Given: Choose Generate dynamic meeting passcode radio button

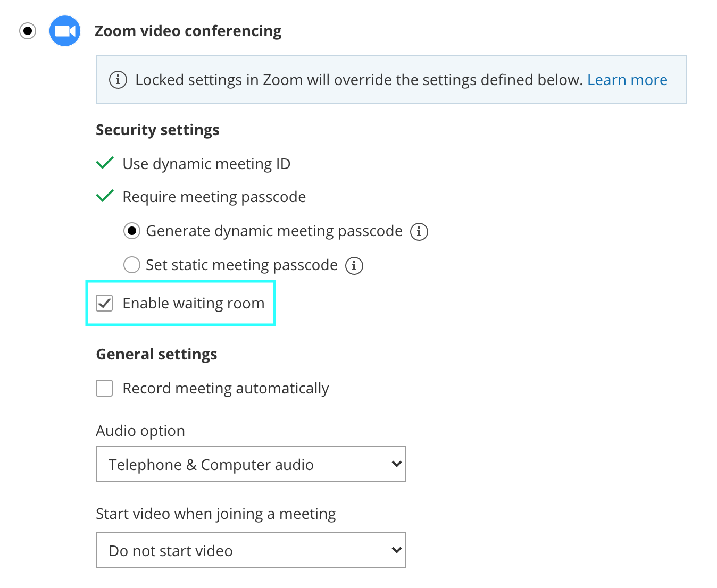Looking at the screenshot, I should click(132, 231).
